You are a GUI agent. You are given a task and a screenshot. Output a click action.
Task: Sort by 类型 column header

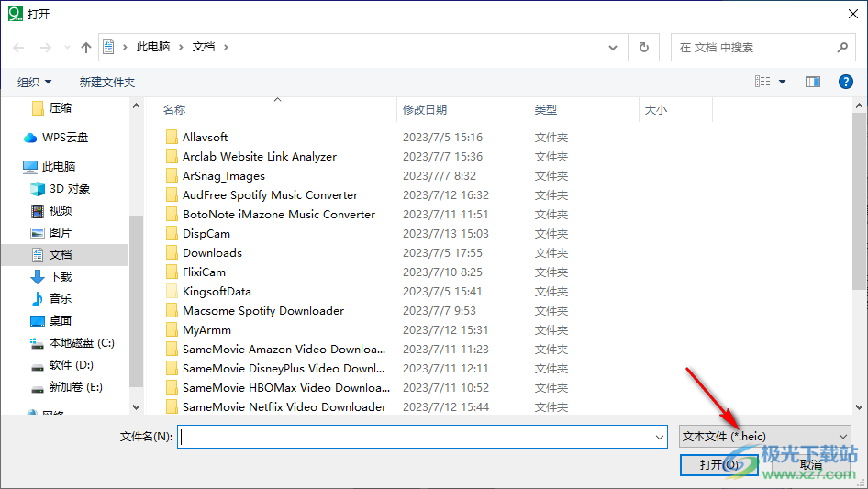(546, 110)
